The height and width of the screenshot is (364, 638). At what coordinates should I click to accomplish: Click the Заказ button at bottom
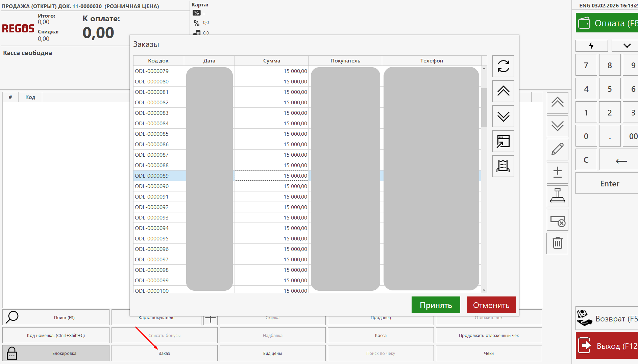click(164, 353)
